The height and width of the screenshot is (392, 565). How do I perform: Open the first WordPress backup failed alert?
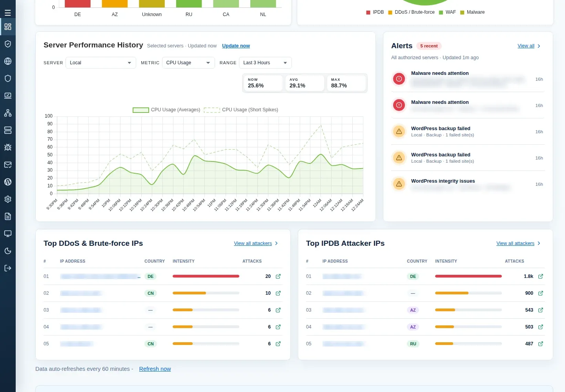[x=468, y=131]
